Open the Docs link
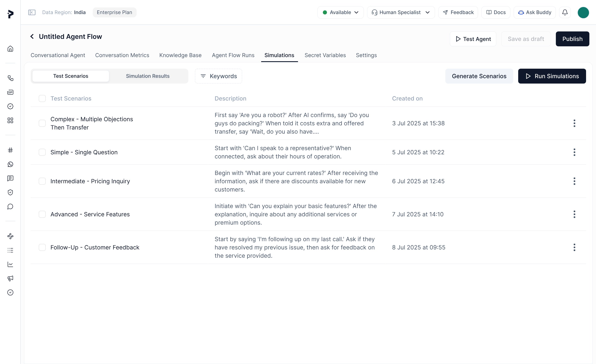Screen dimensions: 596x364 point(496,12)
